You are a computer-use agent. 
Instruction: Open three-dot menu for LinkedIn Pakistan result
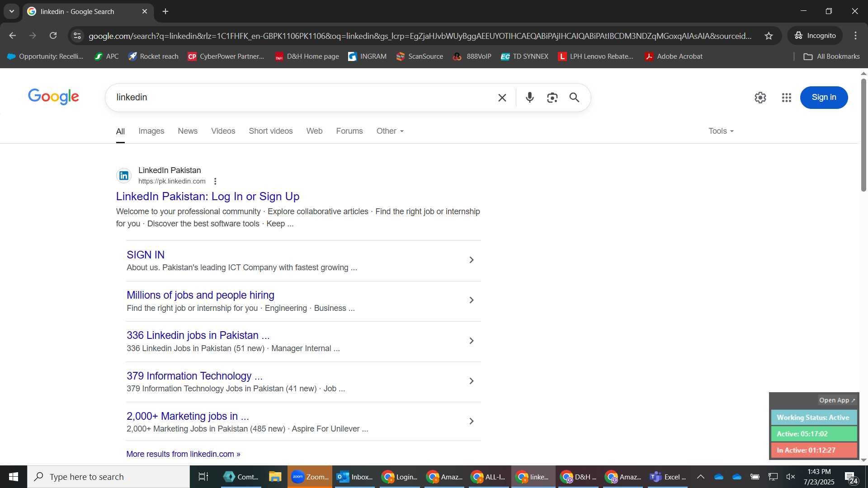coord(215,181)
